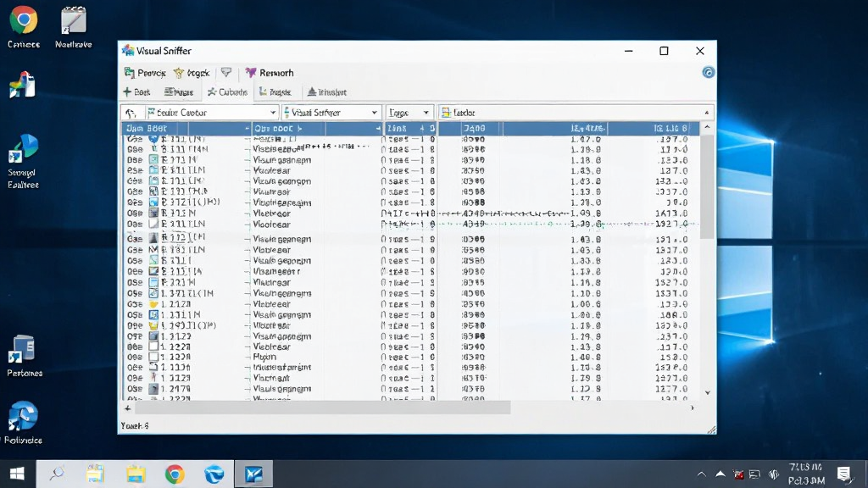Screen dimensions: 868x488
Task: Click the status bar text at bottom left
Action: click(135, 425)
